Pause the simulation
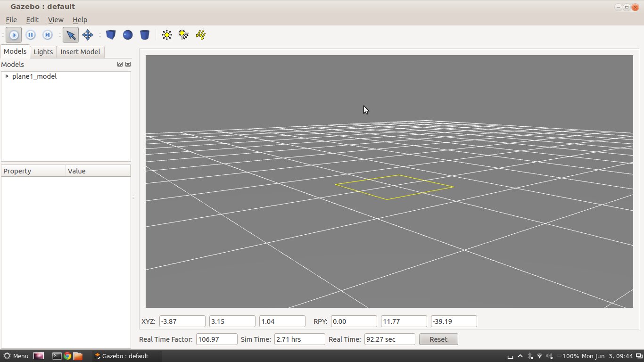This screenshot has width=644, height=362. 31,35
